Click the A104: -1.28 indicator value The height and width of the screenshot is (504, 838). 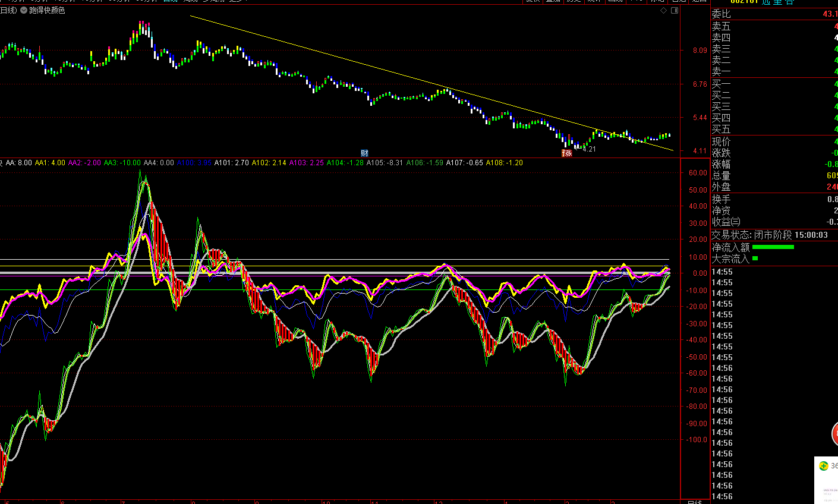[345, 162]
